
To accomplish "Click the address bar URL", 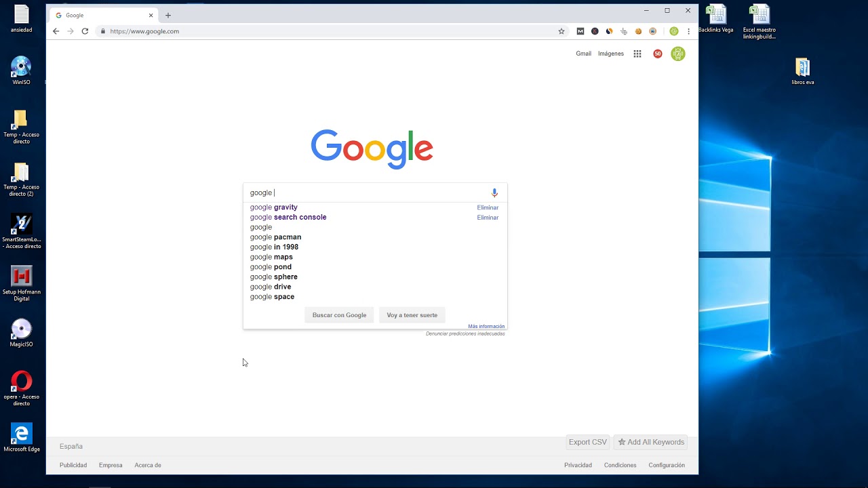I will coord(144,31).
